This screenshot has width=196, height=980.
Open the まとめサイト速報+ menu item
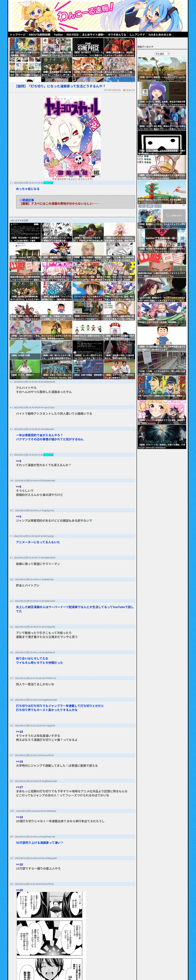93,35
